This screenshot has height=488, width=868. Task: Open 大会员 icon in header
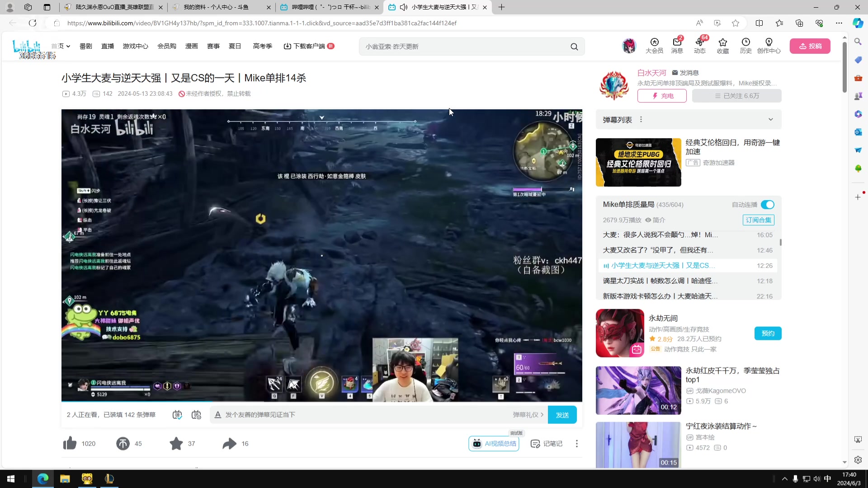coord(654,46)
